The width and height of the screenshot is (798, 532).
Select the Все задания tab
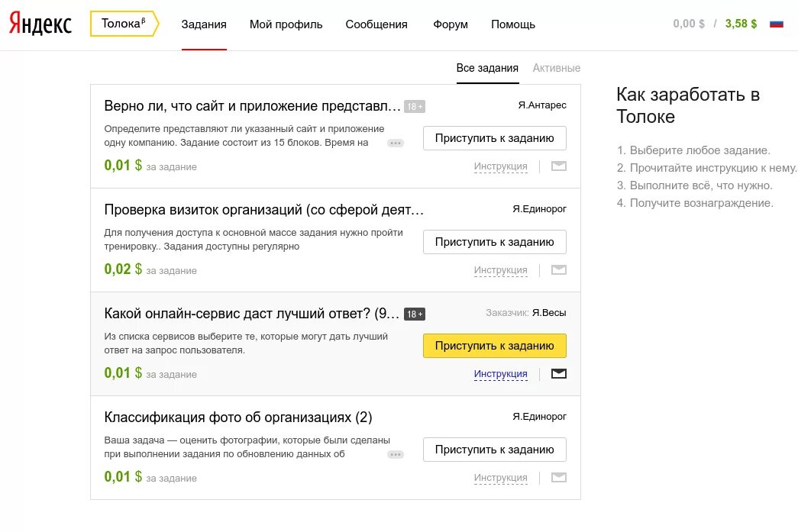coord(487,68)
